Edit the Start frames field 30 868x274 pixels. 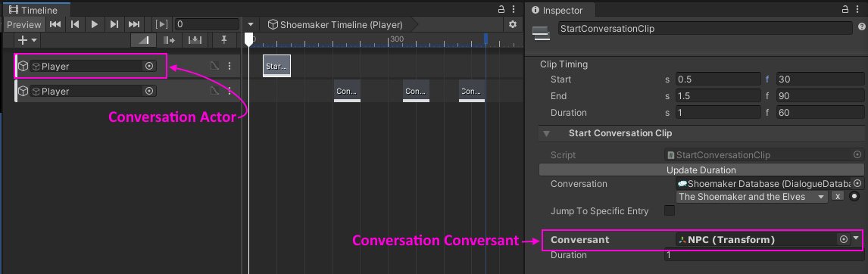pos(820,79)
